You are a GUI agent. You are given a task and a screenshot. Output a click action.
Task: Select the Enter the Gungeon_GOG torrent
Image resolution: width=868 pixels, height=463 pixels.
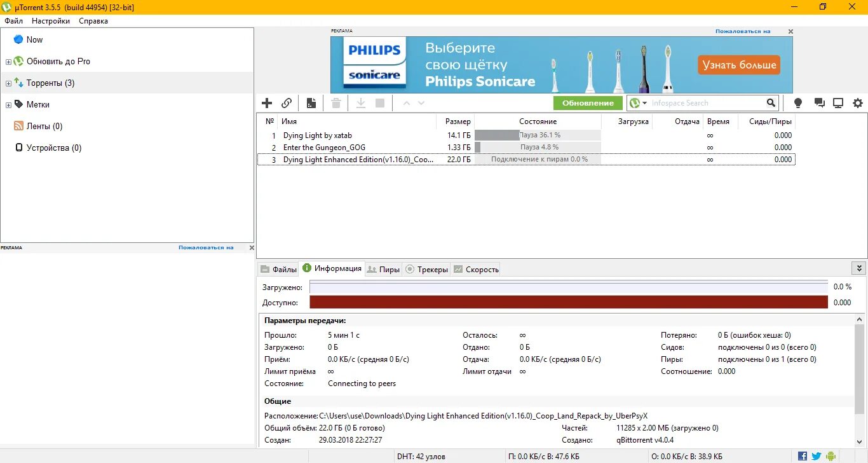click(526, 148)
